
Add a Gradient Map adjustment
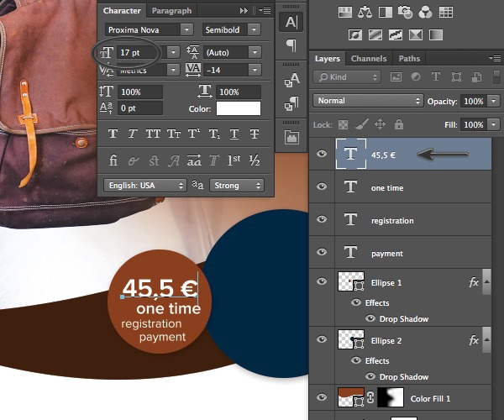coord(436,34)
